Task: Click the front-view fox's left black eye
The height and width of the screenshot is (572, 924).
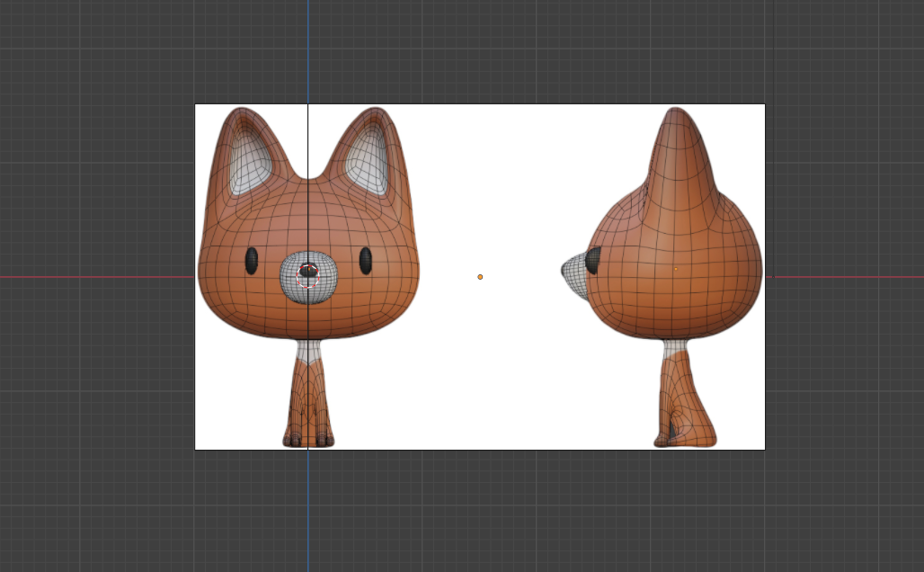Action: pyautogui.click(x=252, y=261)
